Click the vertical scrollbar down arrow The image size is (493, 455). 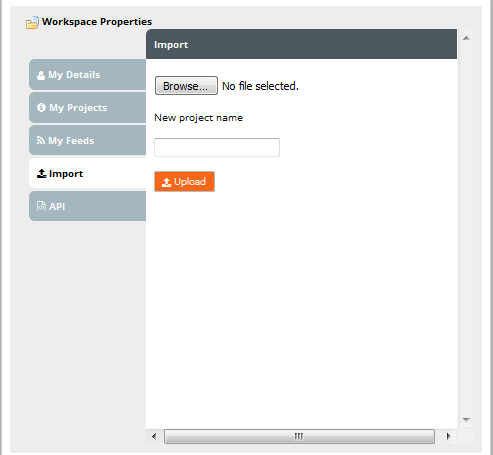466,420
